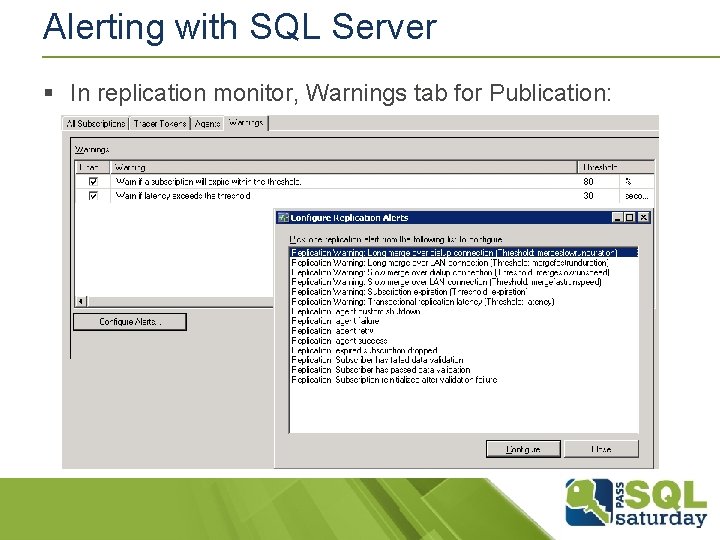The height and width of the screenshot is (540, 720).
Task: Click the Warning column header
Action: pos(343,167)
